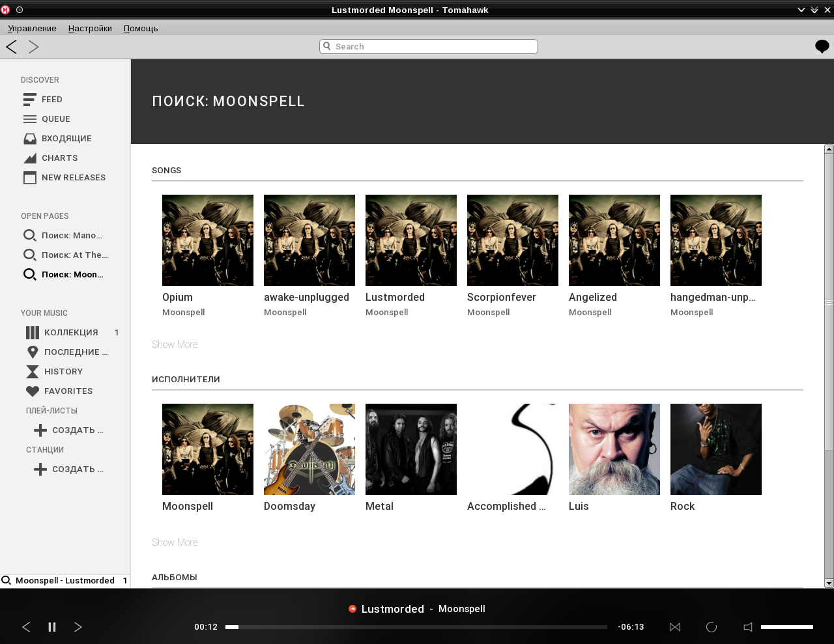
Task: Click the Feed icon in sidebar
Action: tap(30, 100)
